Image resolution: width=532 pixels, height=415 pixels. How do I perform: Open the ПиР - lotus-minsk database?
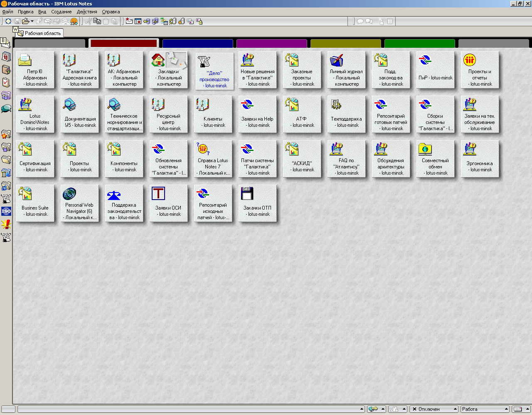436,70
